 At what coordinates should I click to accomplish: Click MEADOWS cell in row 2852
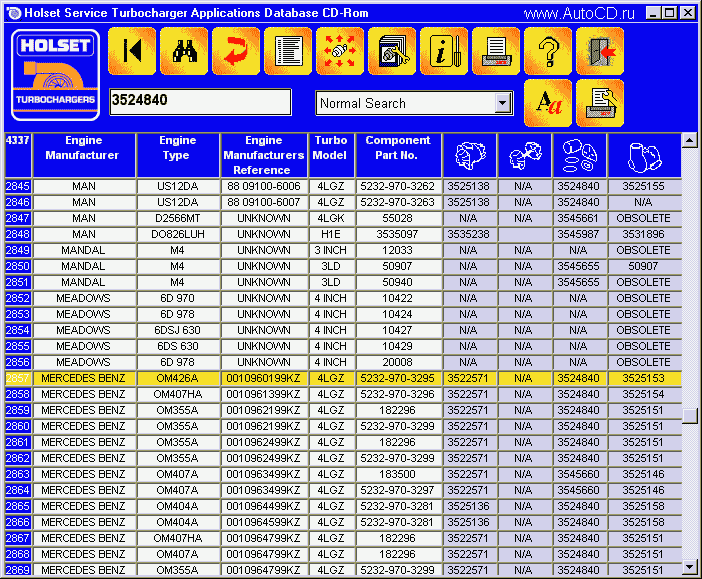(84, 298)
